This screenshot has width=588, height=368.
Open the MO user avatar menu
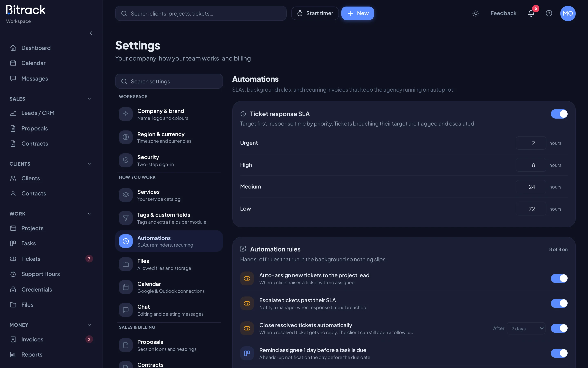568,13
